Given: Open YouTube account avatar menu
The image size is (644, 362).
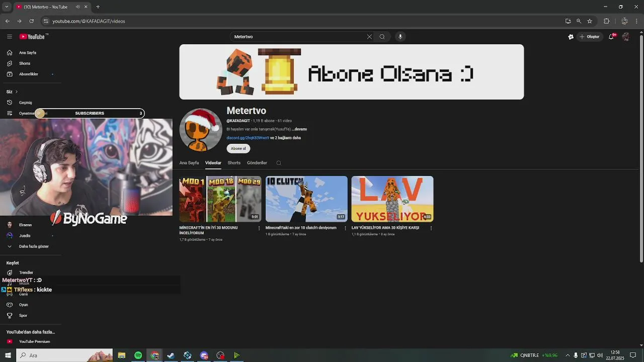Looking at the screenshot, I should 626,37.
